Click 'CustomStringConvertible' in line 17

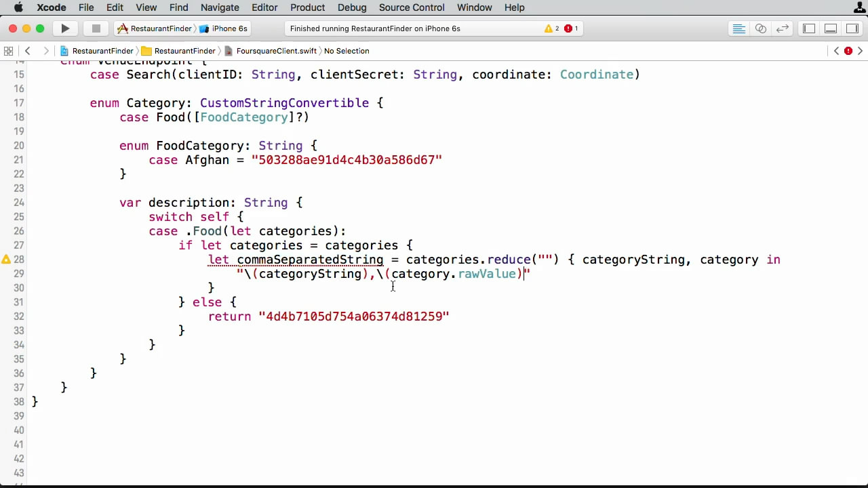(x=284, y=103)
